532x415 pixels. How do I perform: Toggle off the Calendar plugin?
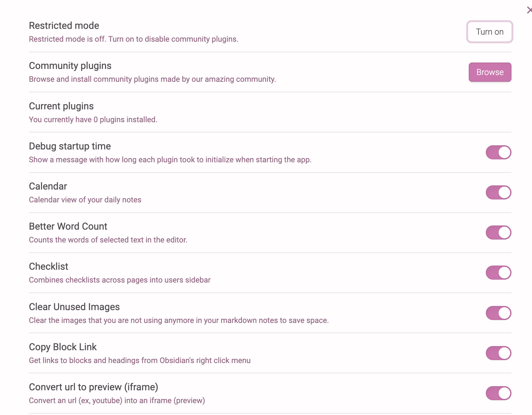(498, 192)
